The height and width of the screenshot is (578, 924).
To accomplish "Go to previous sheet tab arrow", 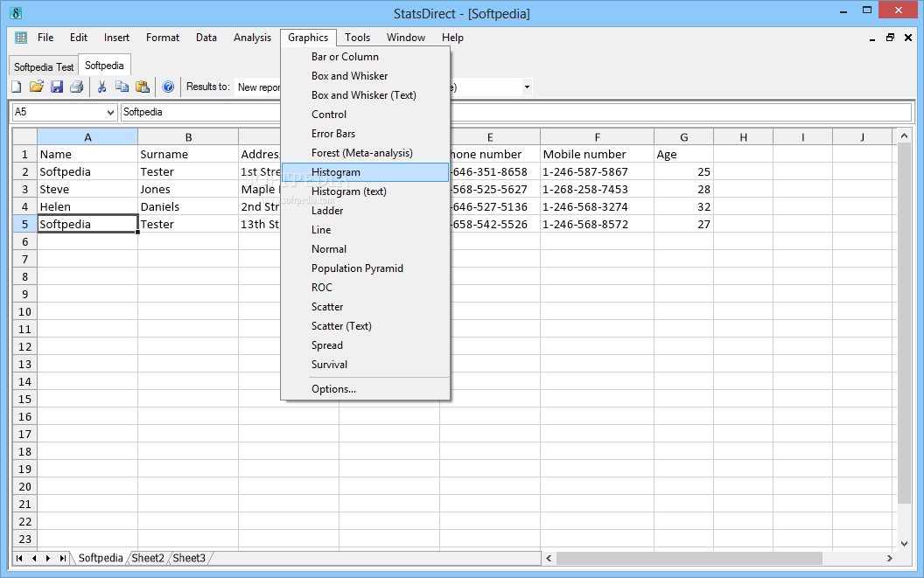I will point(34,558).
